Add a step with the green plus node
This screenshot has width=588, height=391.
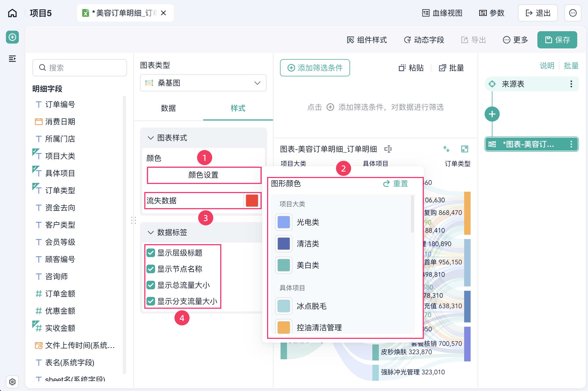pos(492,114)
